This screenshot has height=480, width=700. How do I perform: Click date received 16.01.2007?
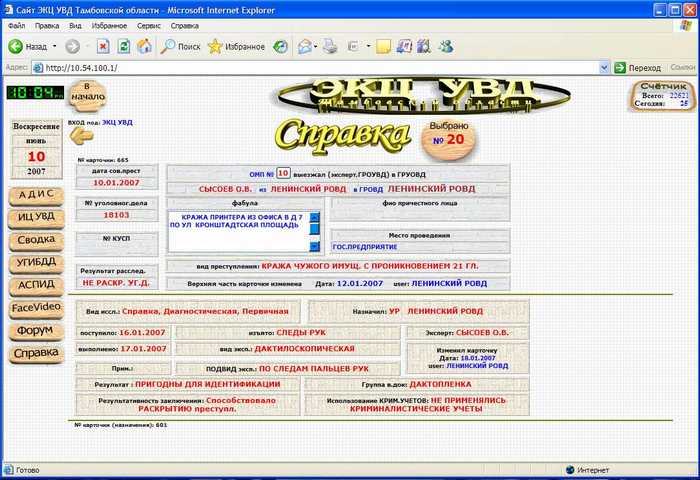tap(142, 333)
